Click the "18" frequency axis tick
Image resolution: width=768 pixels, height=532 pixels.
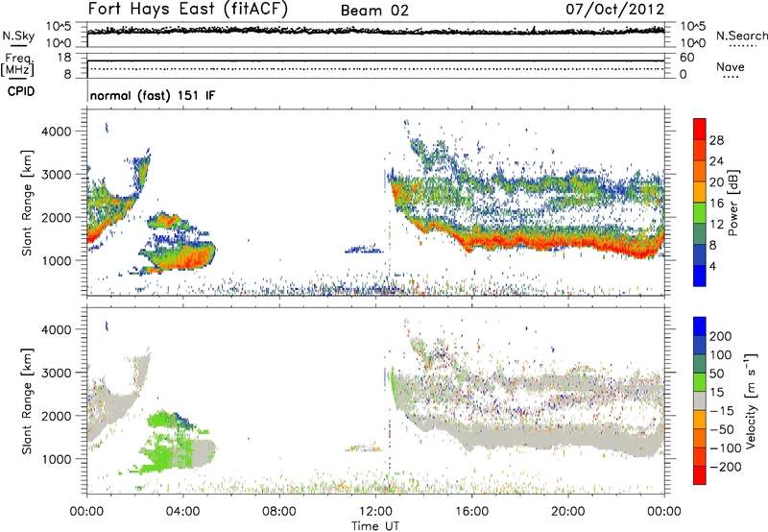[64, 58]
